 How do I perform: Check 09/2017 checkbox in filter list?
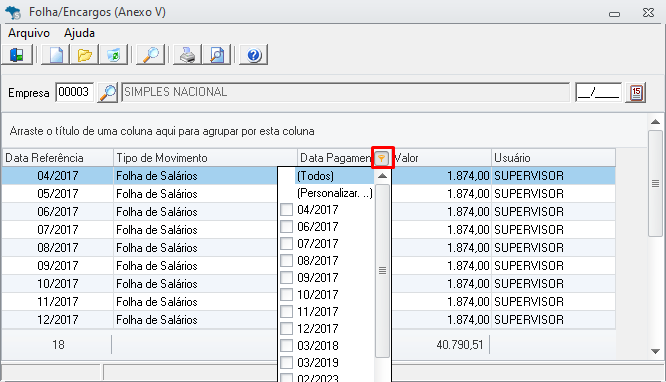coord(287,277)
